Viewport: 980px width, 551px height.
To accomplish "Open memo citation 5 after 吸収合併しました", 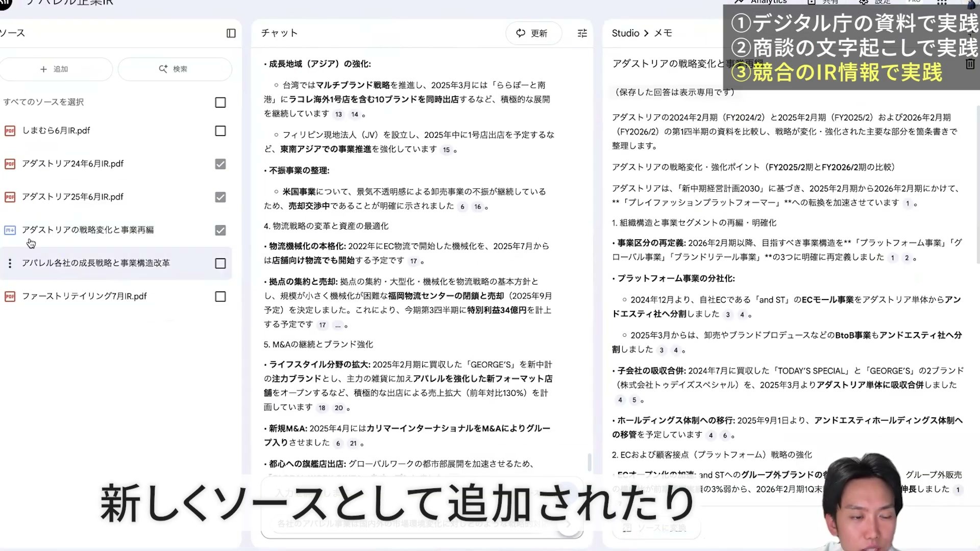I will point(634,400).
